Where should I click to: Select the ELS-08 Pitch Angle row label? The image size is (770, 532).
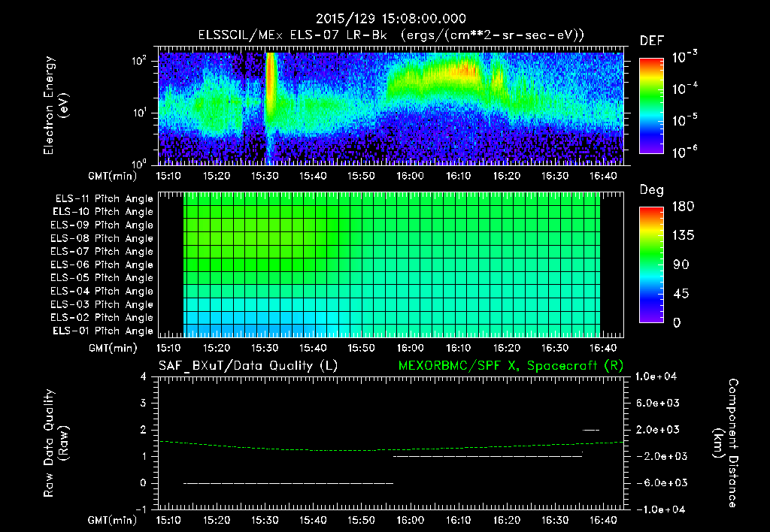tap(102, 238)
